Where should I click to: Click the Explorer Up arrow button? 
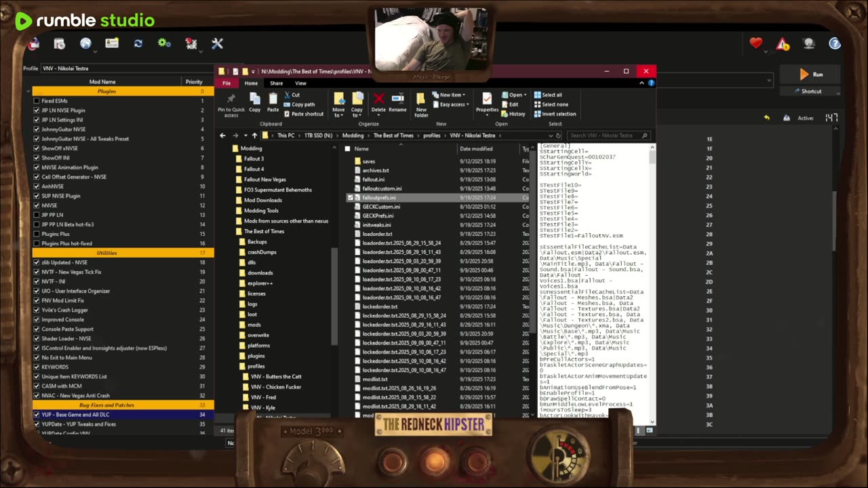click(x=254, y=136)
